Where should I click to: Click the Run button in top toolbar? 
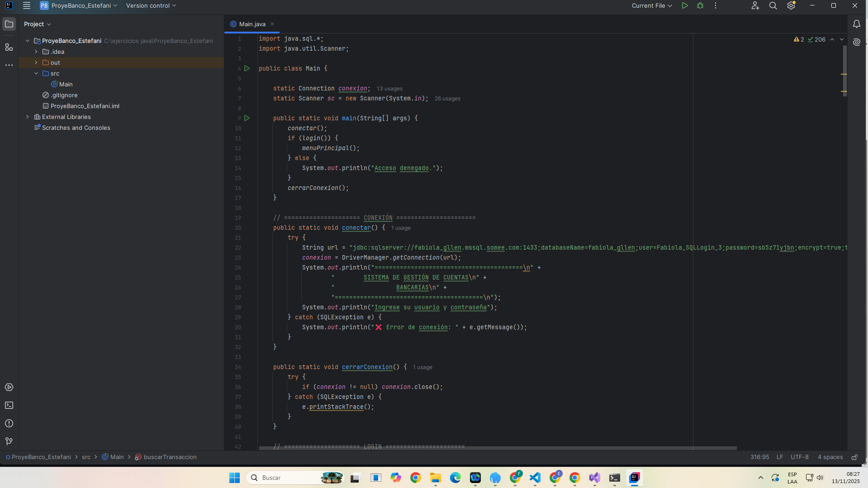[685, 6]
